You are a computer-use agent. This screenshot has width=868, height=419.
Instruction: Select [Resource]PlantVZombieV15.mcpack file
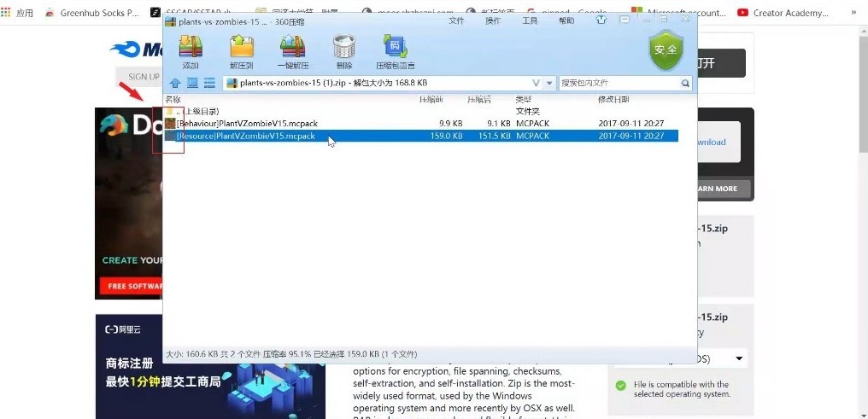pyautogui.click(x=421, y=136)
